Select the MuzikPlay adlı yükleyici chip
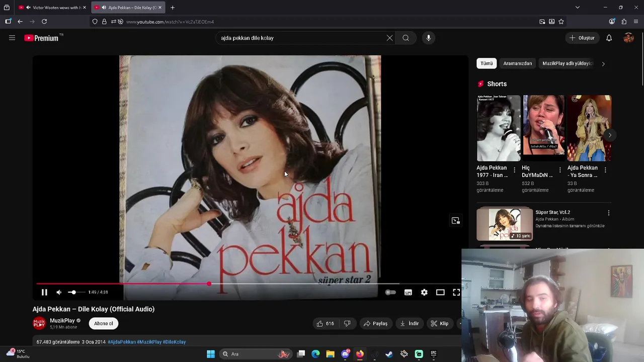This screenshot has width=644, height=362. click(x=568, y=63)
